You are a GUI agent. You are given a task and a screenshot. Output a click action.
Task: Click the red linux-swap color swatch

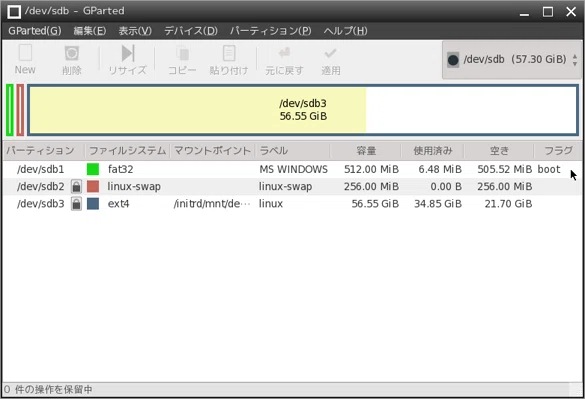pyautogui.click(x=93, y=186)
